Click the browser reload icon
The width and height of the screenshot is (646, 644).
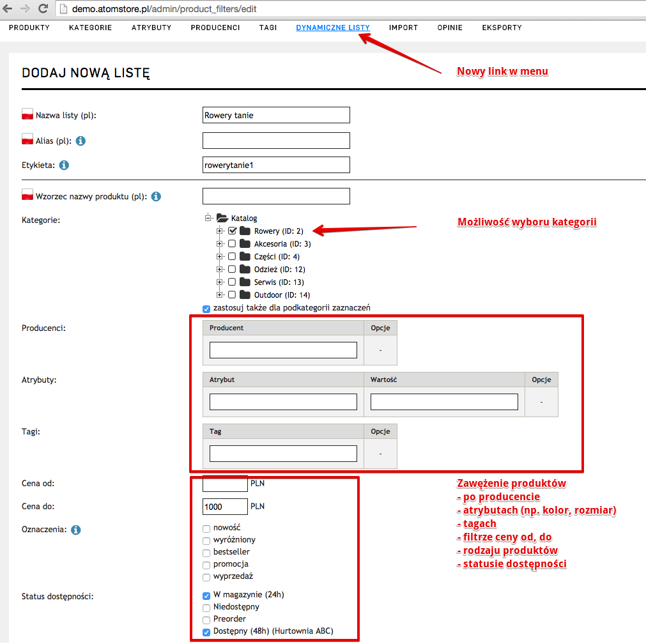tap(43, 9)
